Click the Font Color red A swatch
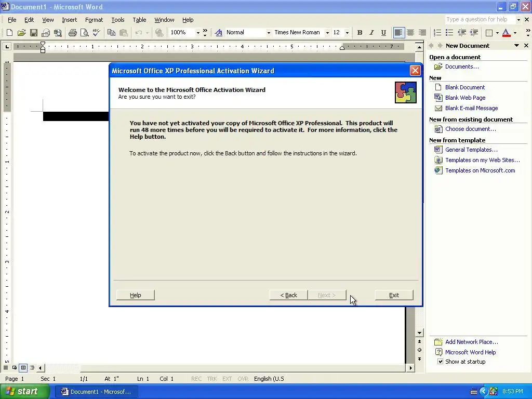532x399 pixels. point(506,33)
